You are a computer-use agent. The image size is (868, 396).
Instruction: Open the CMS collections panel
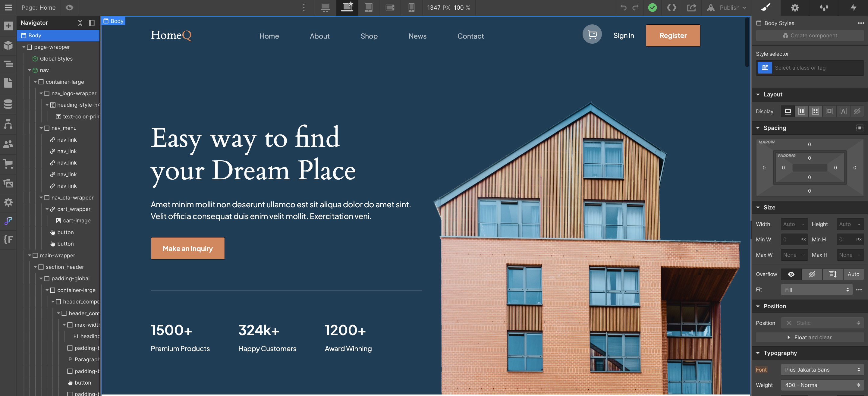click(8, 104)
